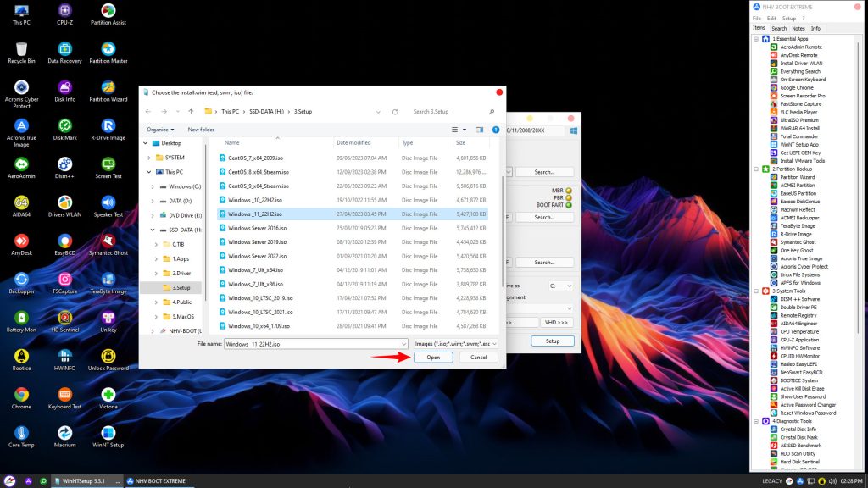This screenshot has height=488, width=868.
Task: Click the VHD >>> button in WinNTSetup
Action: coord(556,322)
